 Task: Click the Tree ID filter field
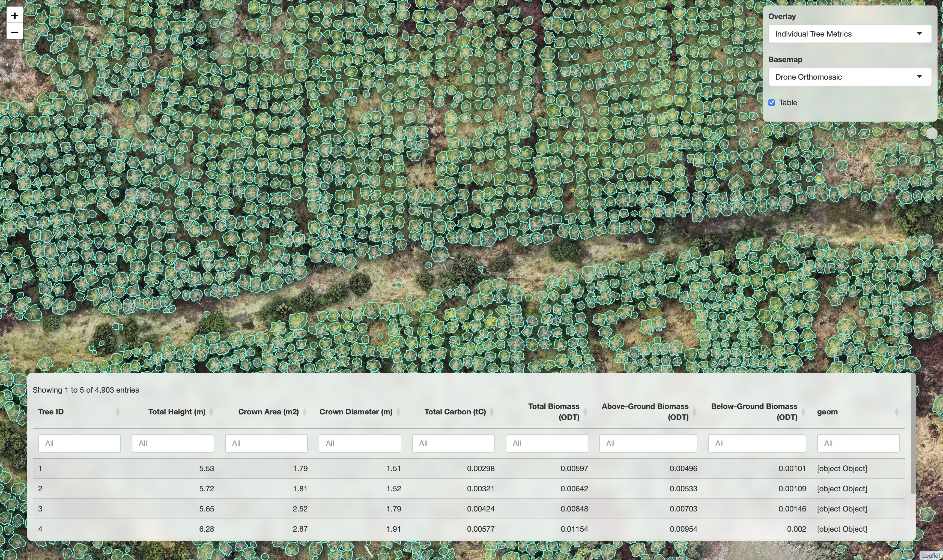click(79, 443)
